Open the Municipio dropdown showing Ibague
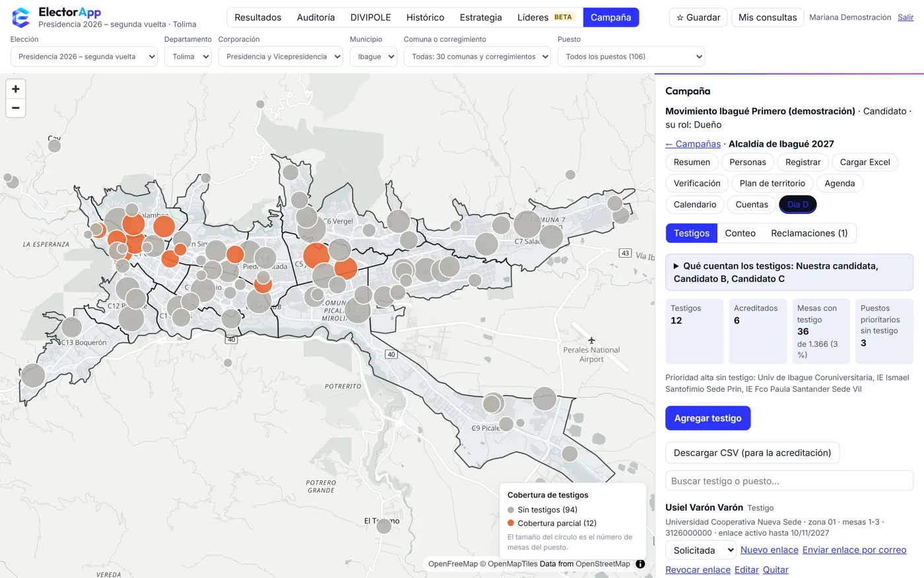 pos(373,57)
